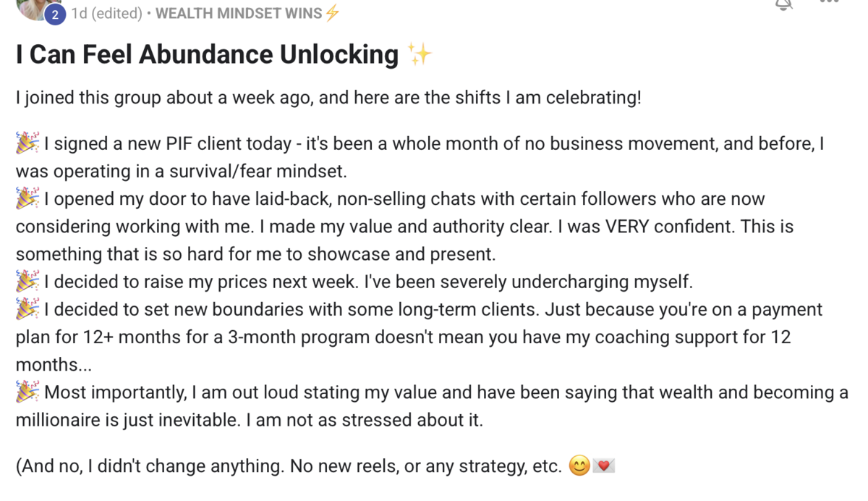Image resolution: width=868 pixels, height=501 pixels.
Task: Click the notification bell icon
Action: click(784, 4)
